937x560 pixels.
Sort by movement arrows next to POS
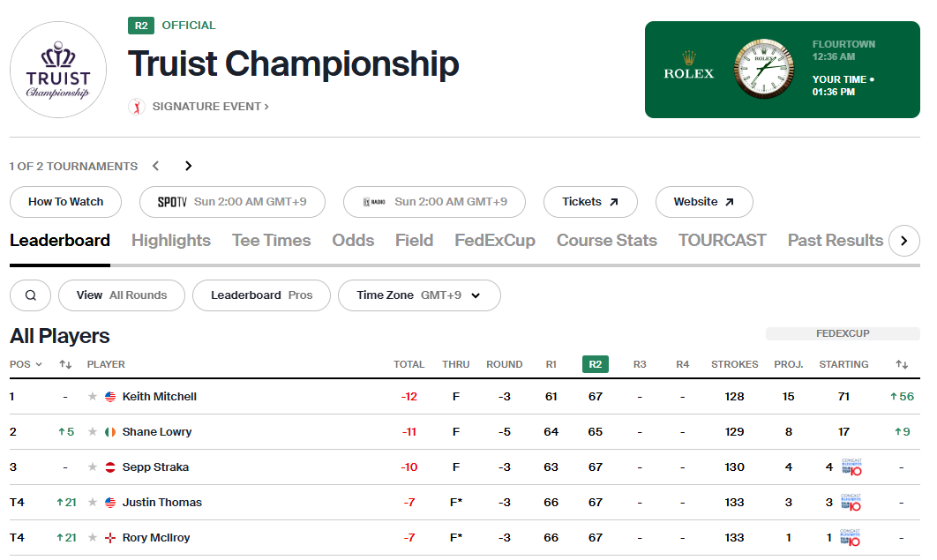pos(65,364)
